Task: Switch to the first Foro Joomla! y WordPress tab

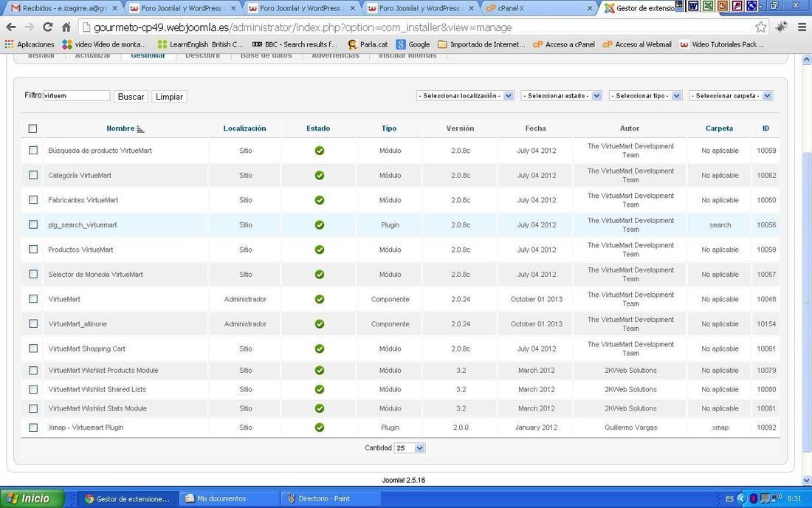Action: coord(182,8)
